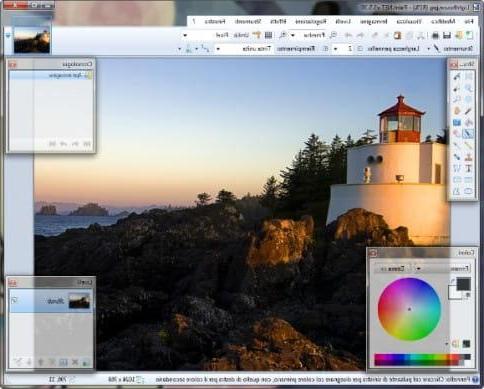Open the Modifica menu

click(x=444, y=21)
